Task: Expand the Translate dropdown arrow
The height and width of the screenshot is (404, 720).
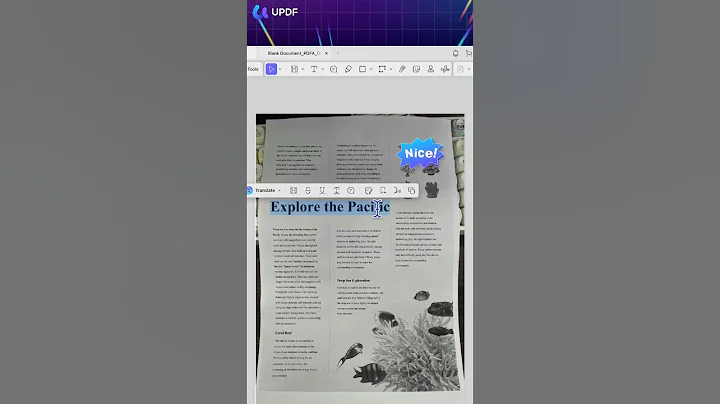Action: [279, 191]
